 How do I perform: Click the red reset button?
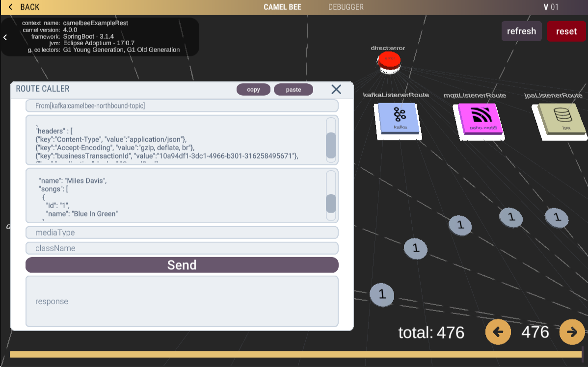click(566, 31)
